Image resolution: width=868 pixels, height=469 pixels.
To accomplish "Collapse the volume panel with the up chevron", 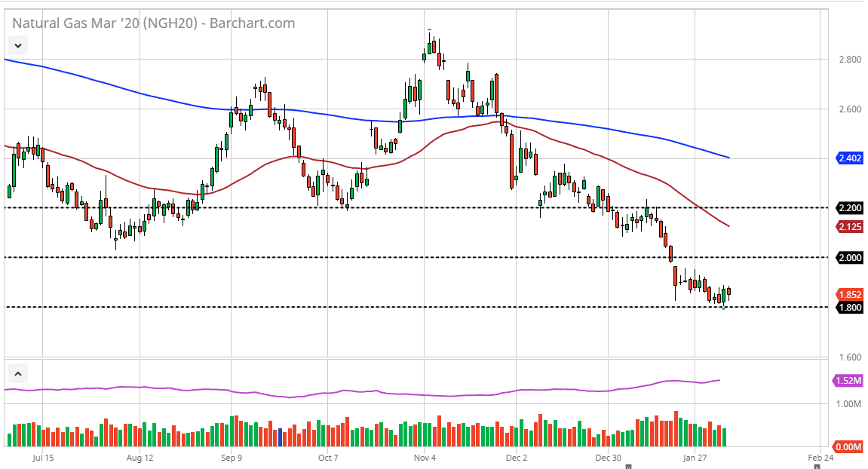I will tap(18, 373).
